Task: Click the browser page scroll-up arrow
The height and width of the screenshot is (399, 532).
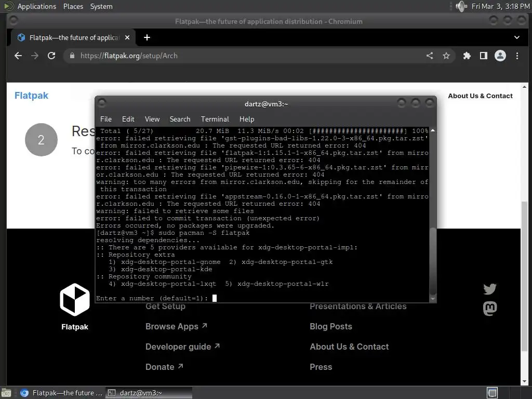Action: [525, 87]
